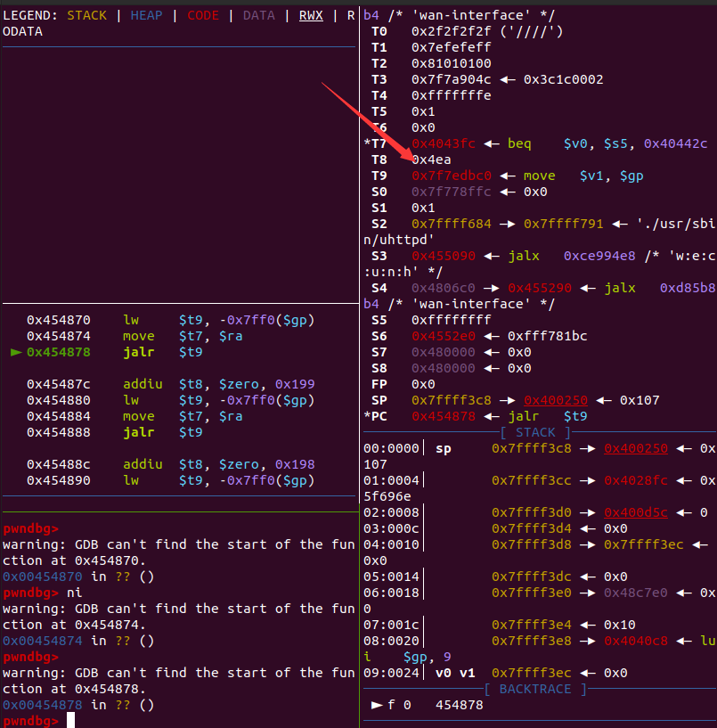Click disassembly address 0x454874
717x728 pixels.
[x=59, y=336]
